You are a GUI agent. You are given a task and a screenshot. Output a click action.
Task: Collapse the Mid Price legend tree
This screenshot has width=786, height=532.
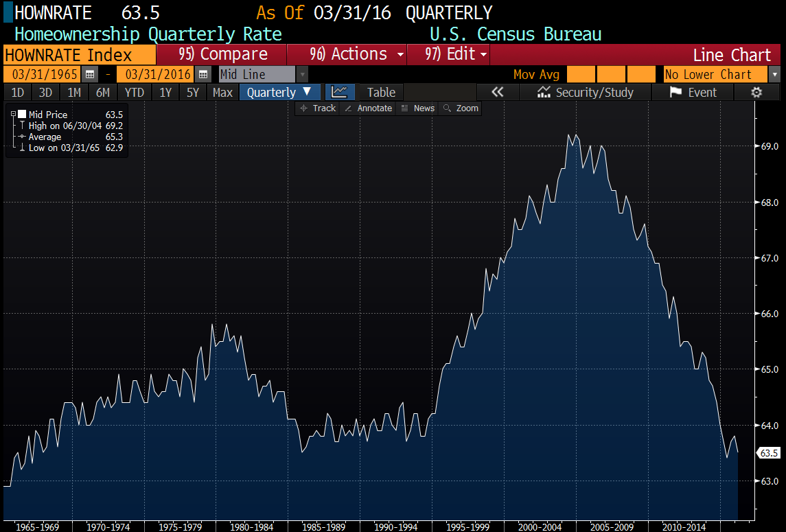click(x=13, y=115)
